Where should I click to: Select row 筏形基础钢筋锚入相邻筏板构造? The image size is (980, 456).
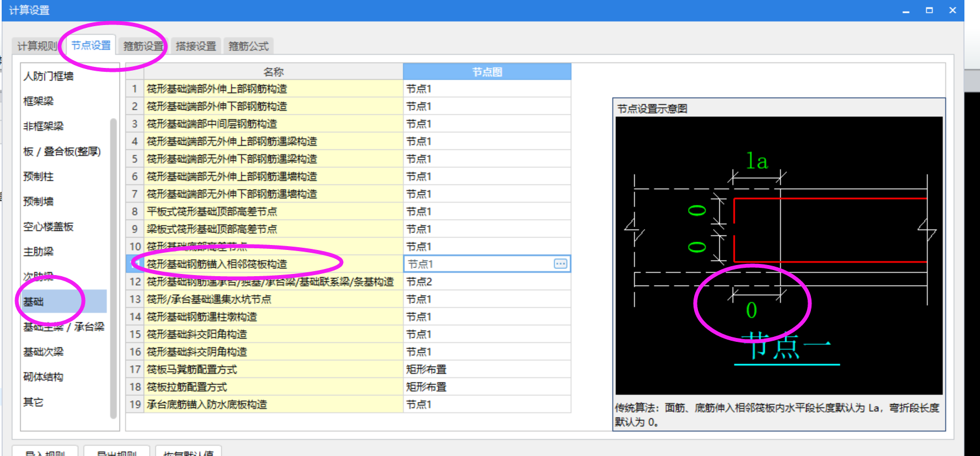point(273,264)
